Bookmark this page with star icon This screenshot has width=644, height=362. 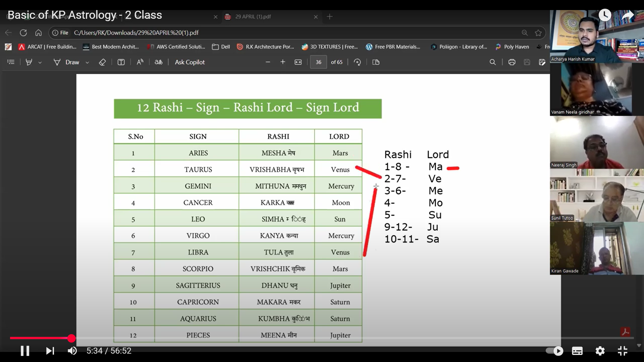pyautogui.click(x=538, y=33)
